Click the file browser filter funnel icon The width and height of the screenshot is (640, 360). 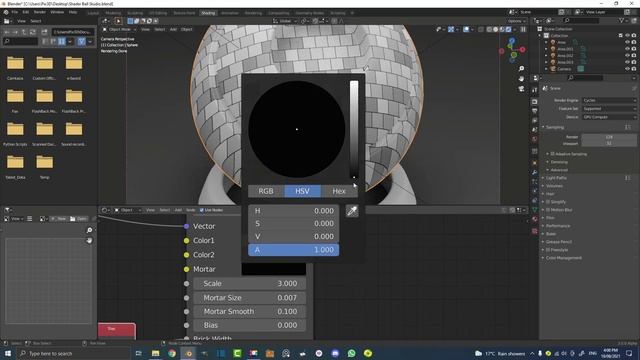81,41
